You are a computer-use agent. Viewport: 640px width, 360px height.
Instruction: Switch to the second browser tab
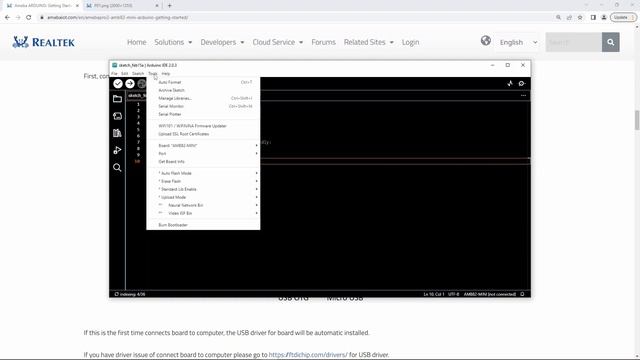click(122, 6)
